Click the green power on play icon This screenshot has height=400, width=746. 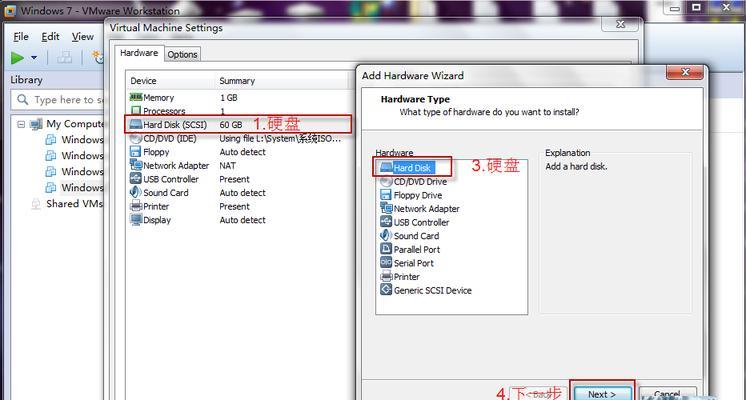[x=17, y=58]
